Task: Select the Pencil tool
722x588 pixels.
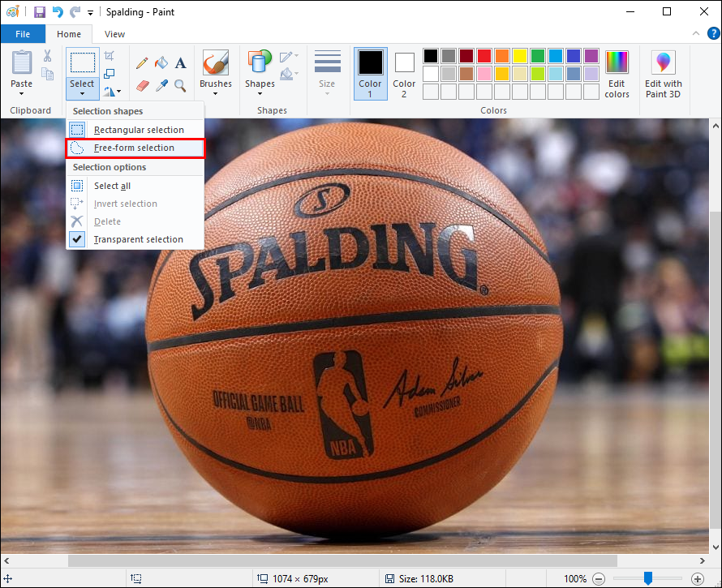Action: click(142, 63)
